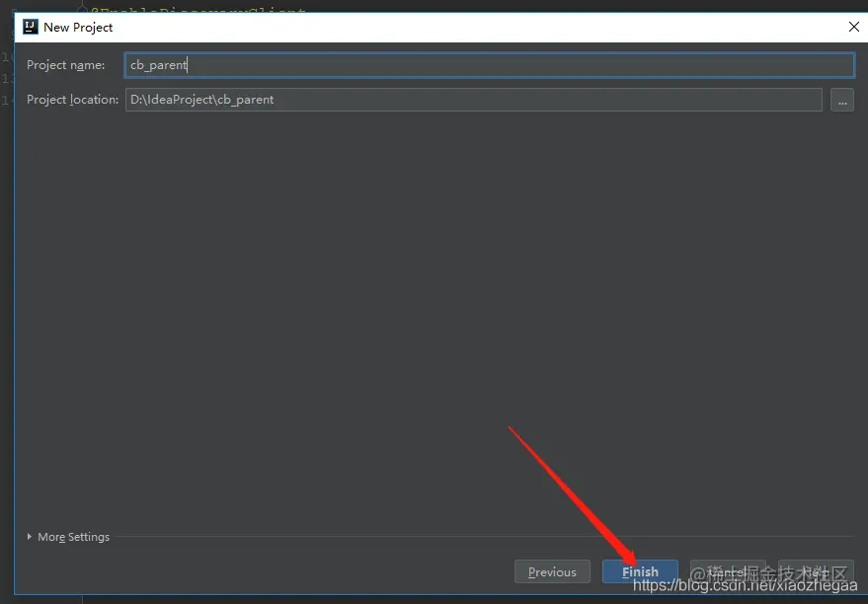Screen dimensions: 868x604
Task: Open folder browser via ellipsis button
Action: pyautogui.click(x=842, y=100)
